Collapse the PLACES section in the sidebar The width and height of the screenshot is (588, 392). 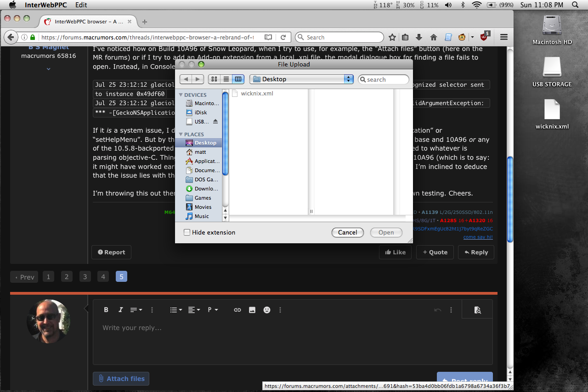(181, 134)
